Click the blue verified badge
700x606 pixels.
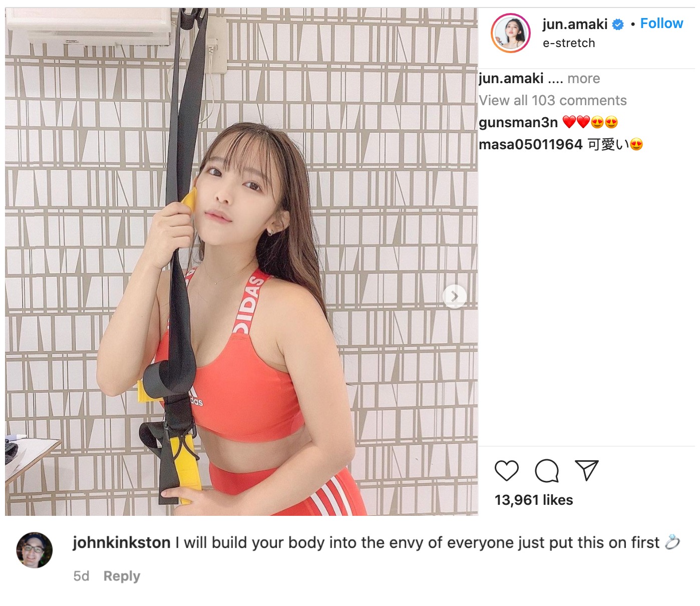point(618,24)
